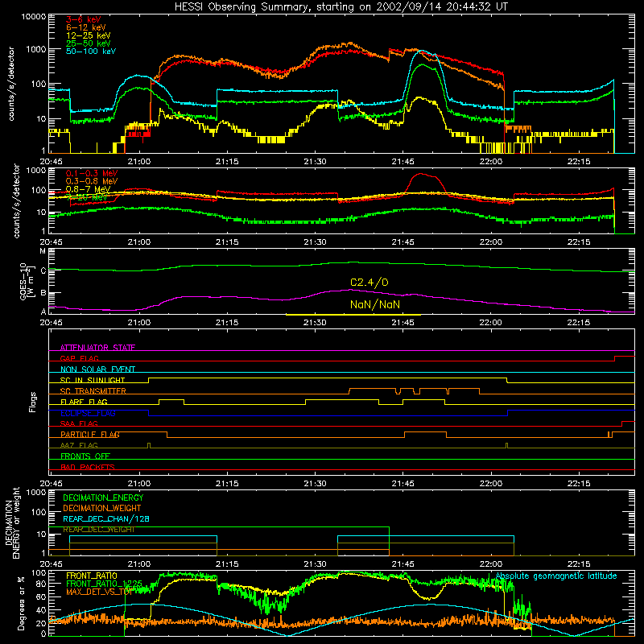The image size is (644, 644).
Task: Click the 21:00 tick under the keV panel
Action: [x=139, y=162]
